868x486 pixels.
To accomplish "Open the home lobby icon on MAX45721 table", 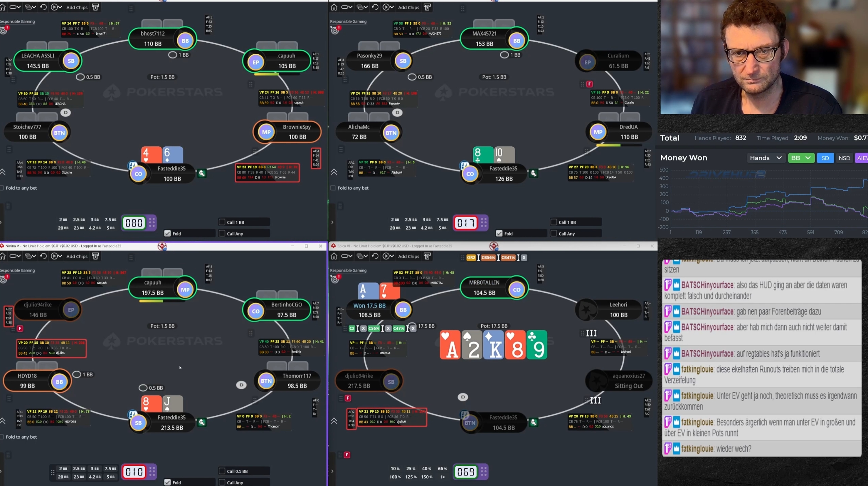I will (x=334, y=7).
